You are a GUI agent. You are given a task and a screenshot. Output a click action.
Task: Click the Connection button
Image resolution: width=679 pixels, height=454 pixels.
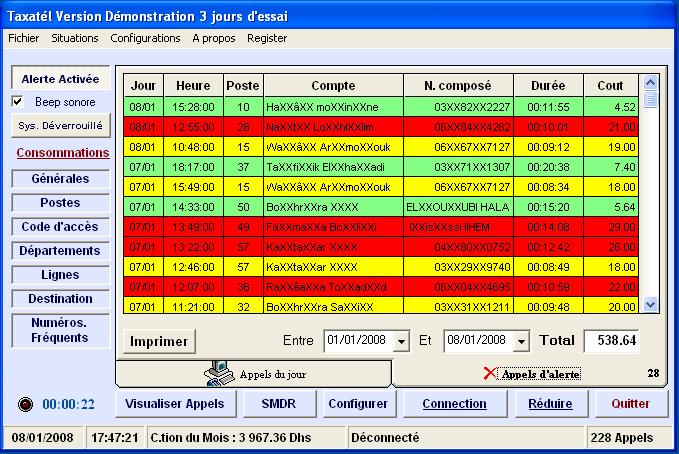455,404
